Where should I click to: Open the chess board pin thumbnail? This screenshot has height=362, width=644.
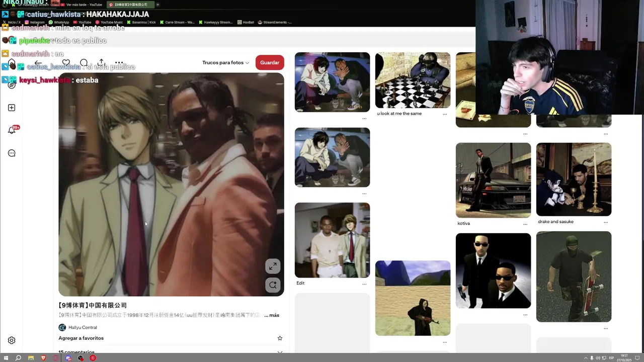click(x=413, y=80)
